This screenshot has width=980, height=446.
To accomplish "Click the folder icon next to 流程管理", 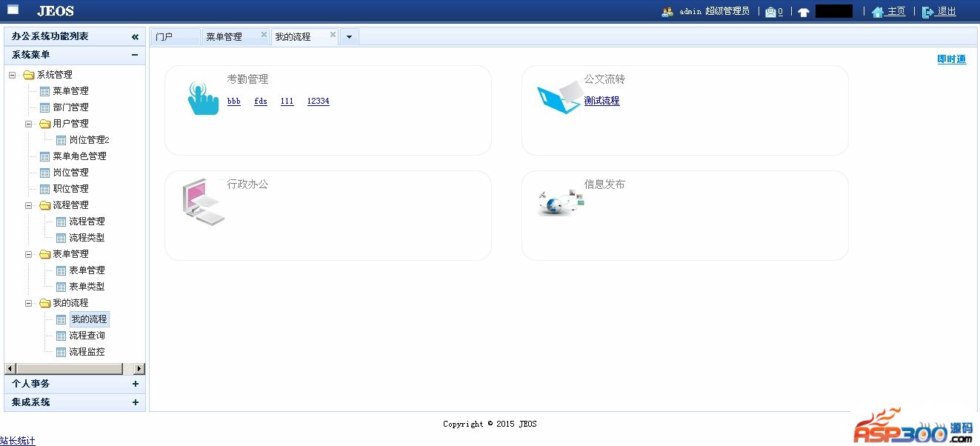I will click(x=44, y=205).
